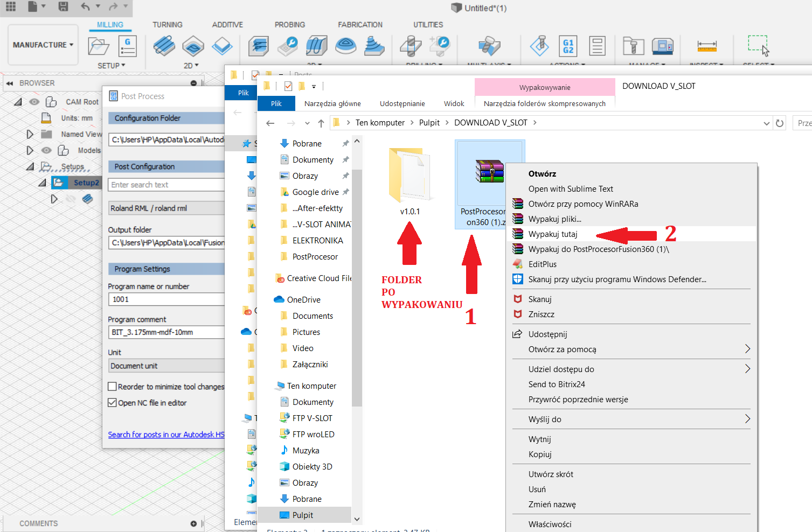Switch to the ADDITIVE tab
The width and height of the screenshot is (812, 532).
227,25
